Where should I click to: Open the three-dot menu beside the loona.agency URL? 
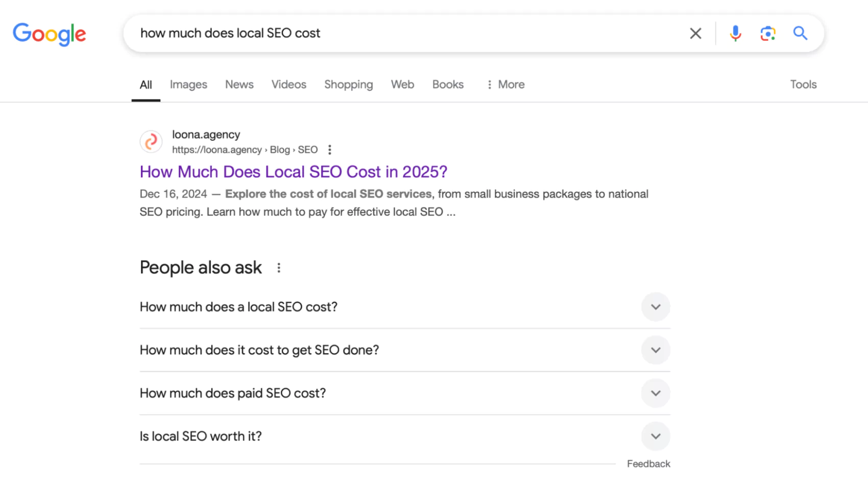tap(330, 150)
